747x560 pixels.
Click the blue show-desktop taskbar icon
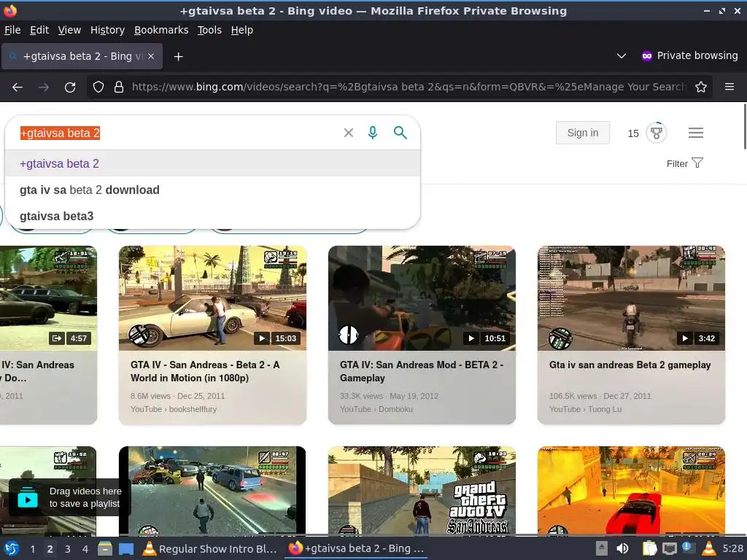tap(125, 548)
